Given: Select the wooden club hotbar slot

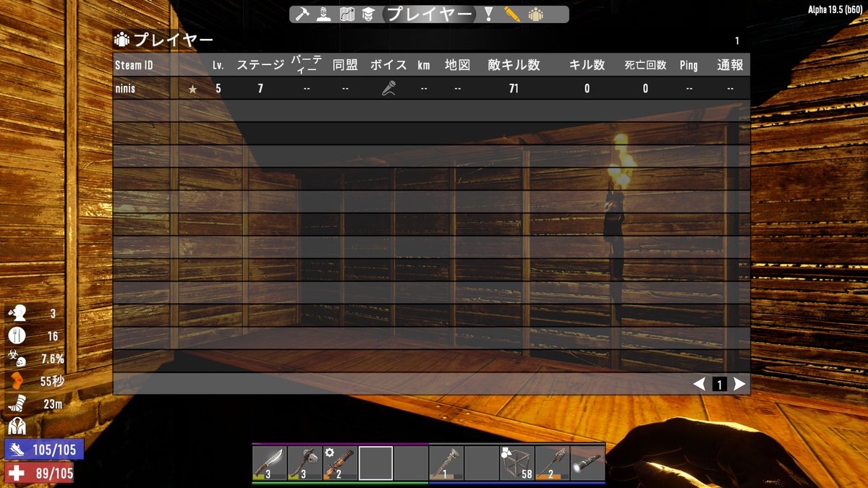Looking at the screenshot, I should [446, 463].
